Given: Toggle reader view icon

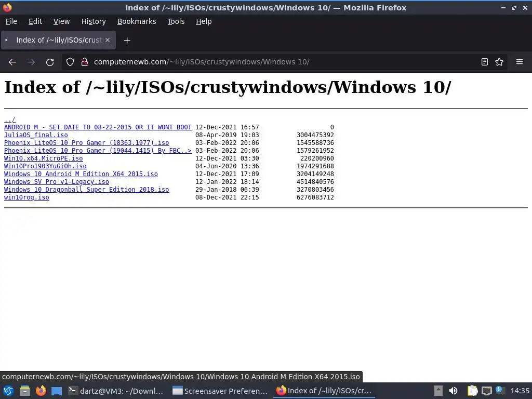Looking at the screenshot, I should pyautogui.click(x=485, y=62).
